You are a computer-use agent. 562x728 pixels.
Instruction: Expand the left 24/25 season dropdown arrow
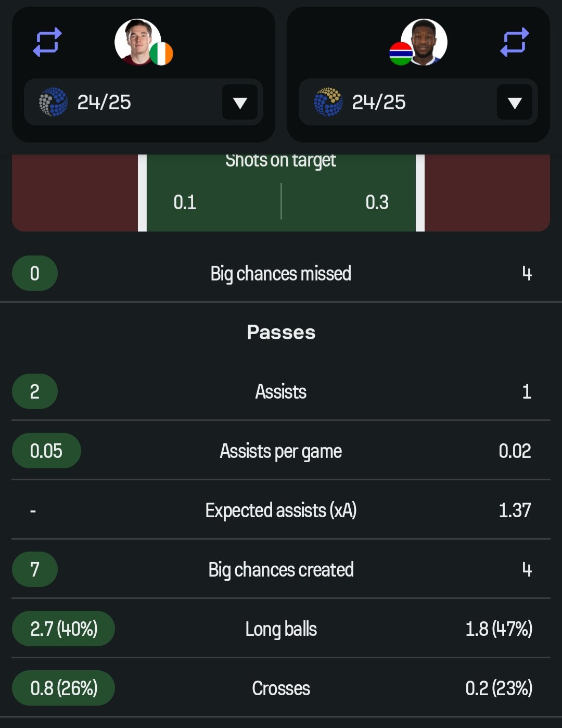240,103
